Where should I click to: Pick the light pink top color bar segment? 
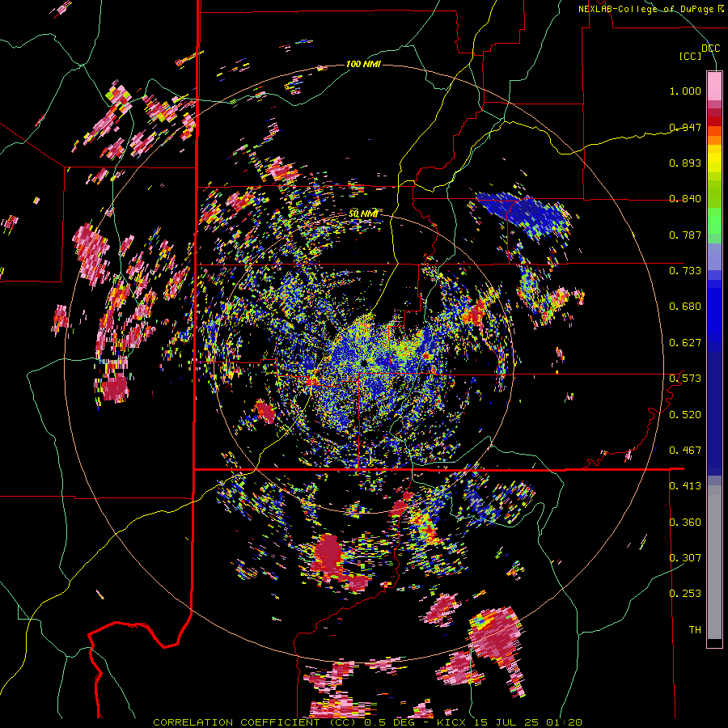click(x=714, y=86)
